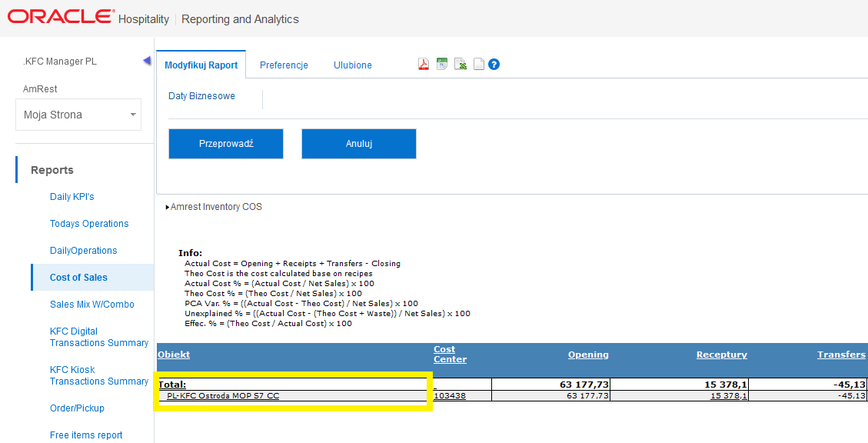The image size is (868, 443).
Task: Collapse the sidebar with the blue arrow
Action: (147, 62)
